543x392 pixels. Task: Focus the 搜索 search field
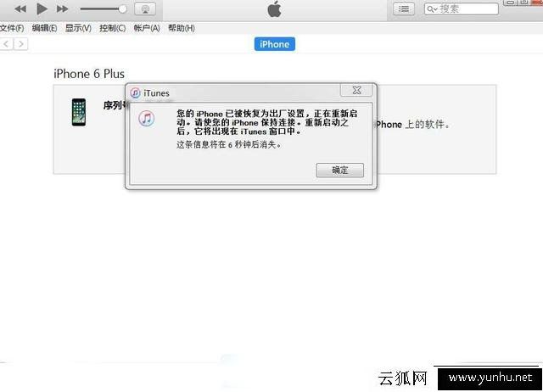click(x=462, y=9)
